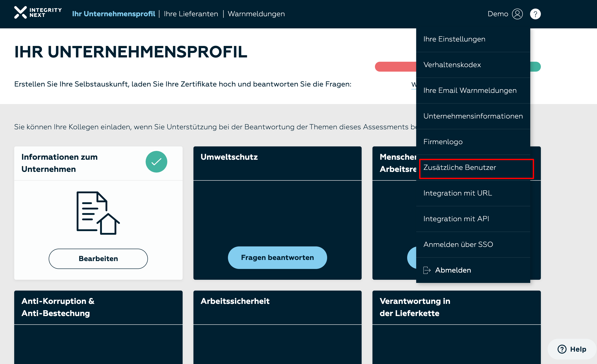Image resolution: width=597 pixels, height=364 pixels.
Task: Open the floating Help widget
Action: [x=572, y=349]
